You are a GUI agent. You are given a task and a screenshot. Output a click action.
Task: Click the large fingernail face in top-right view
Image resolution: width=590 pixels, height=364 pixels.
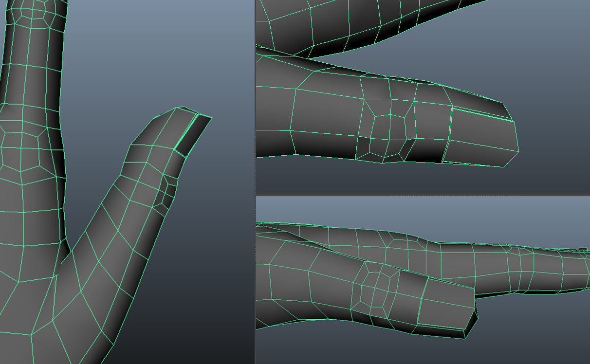click(x=482, y=139)
